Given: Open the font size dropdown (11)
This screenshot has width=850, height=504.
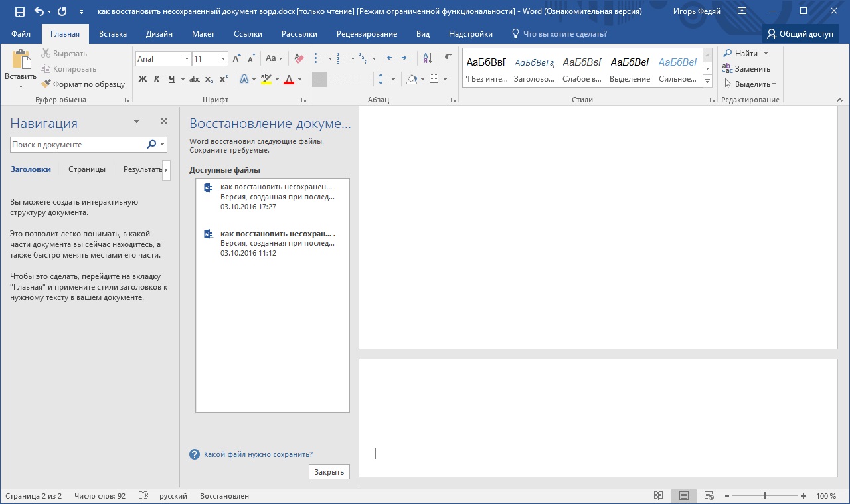Looking at the screenshot, I should [223, 59].
